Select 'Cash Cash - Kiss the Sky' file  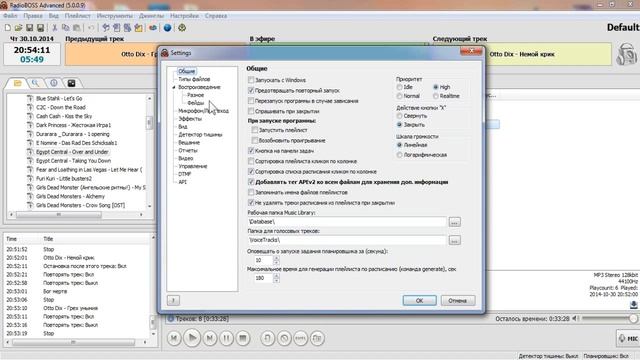63,116
